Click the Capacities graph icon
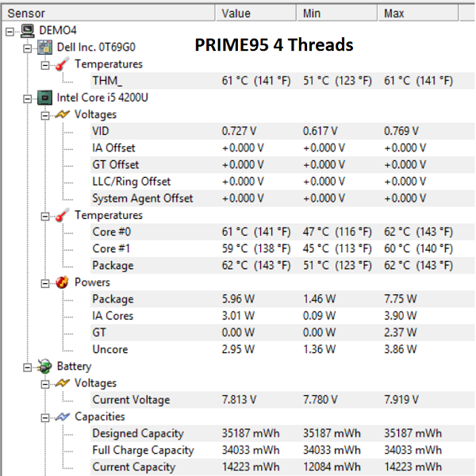Image resolution: width=476 pixels, height=476 pixels. (x=63, y=416)
